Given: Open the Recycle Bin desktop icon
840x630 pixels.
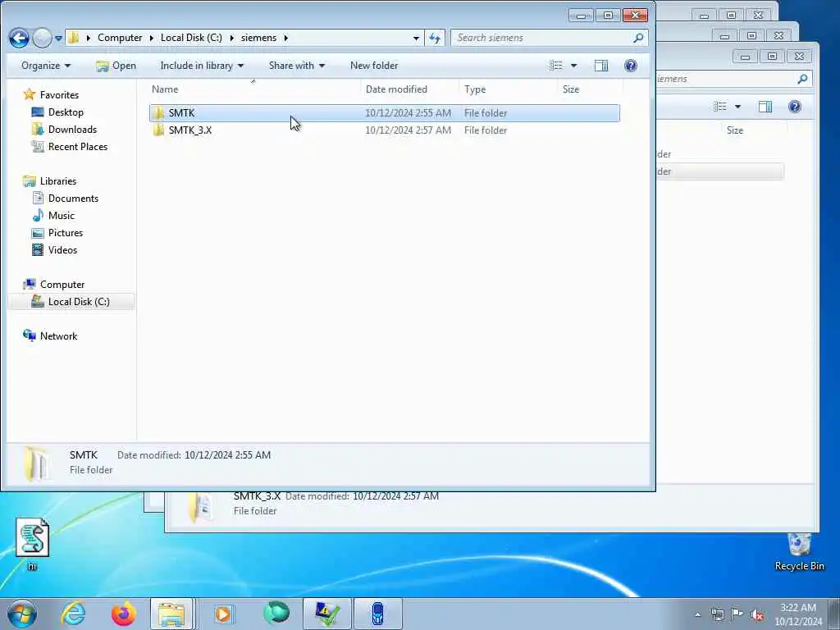Looking at the screenshot, I should tap(799, 552).
